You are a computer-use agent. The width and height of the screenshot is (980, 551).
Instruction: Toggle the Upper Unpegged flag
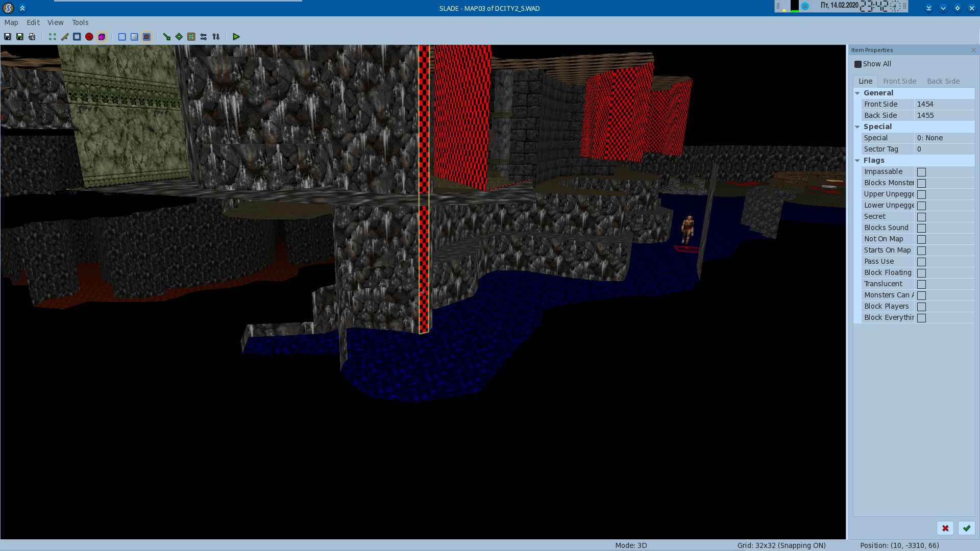pos(921,194)
